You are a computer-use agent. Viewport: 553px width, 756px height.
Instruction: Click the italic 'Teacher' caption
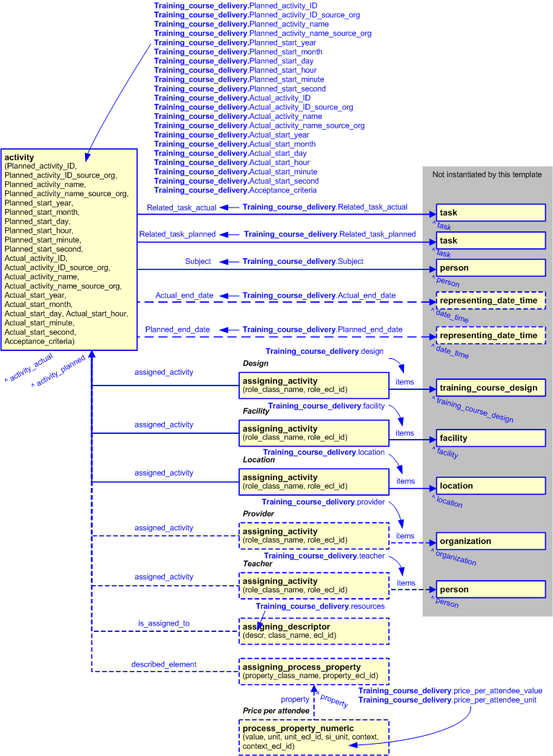point(258,564)
